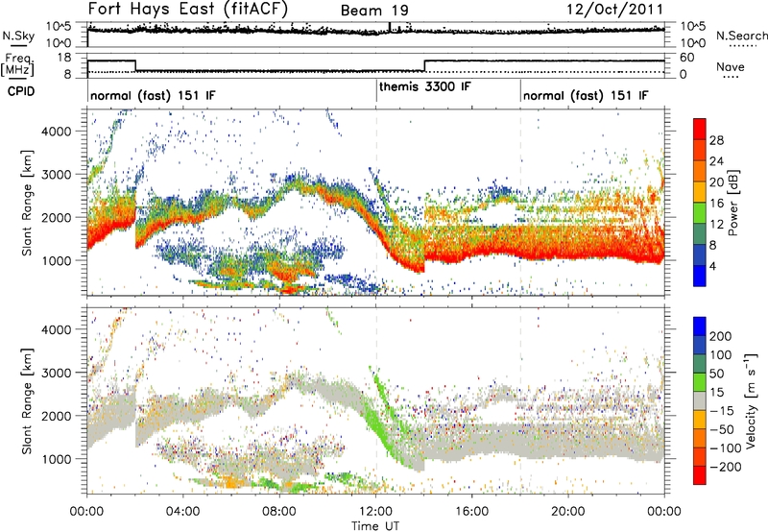Screen dimensions: 768x532
Task: Click the '08:00' time axis label
Action: coord(279,512)
